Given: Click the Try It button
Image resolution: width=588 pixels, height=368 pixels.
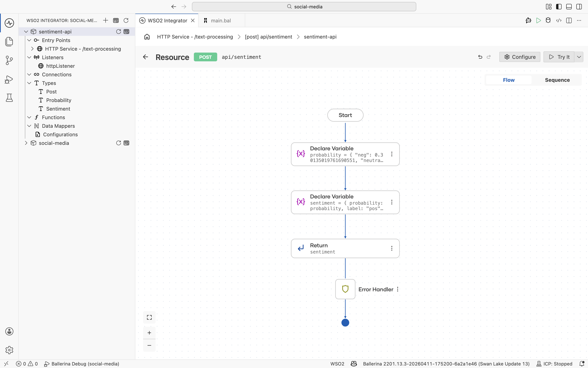Looking at the screenshot, I should [559, 57].
